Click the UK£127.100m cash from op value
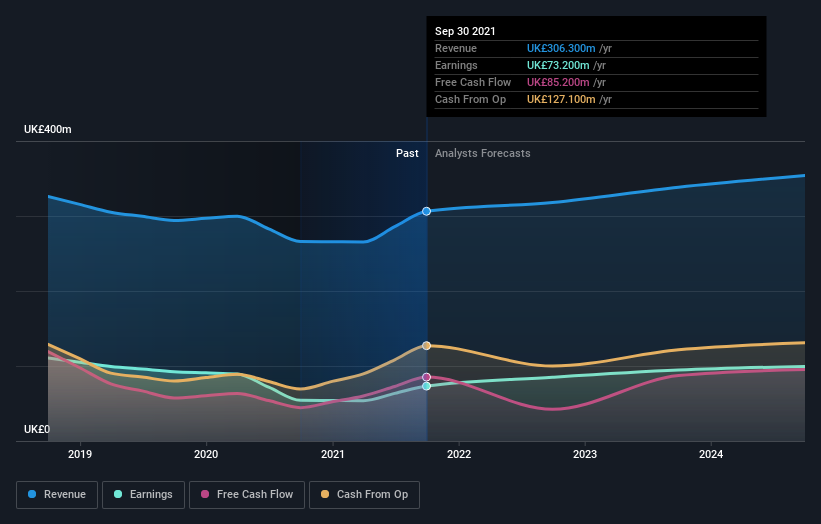Screen dimensions: 821x524 click(561, 99)
